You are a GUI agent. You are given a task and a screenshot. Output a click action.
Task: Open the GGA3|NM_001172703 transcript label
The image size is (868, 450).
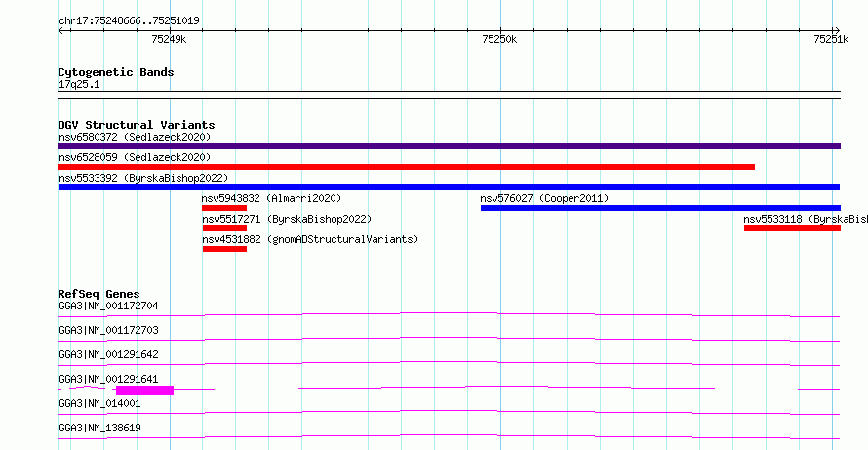pyautogui.click(x=108, y=330)
